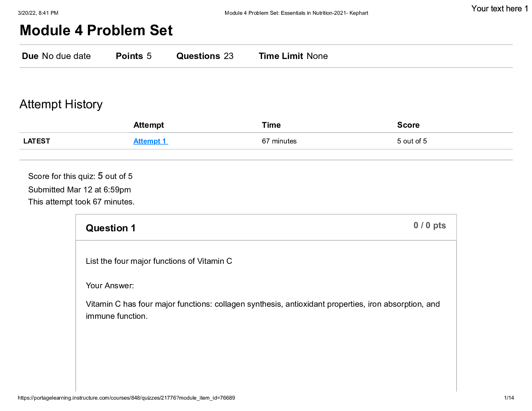Click the '67 minutes' table cell

point(279,141)
